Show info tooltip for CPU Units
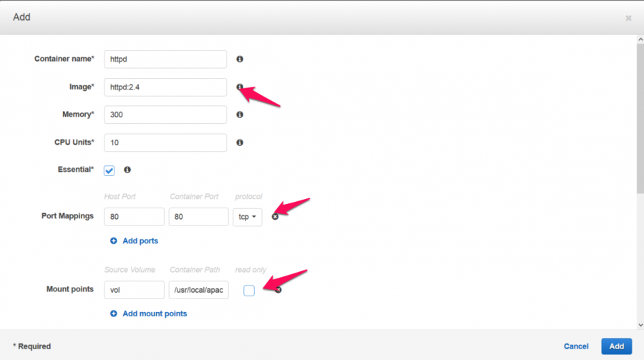This screenshot has height=360, width=644. click(240, 142)
